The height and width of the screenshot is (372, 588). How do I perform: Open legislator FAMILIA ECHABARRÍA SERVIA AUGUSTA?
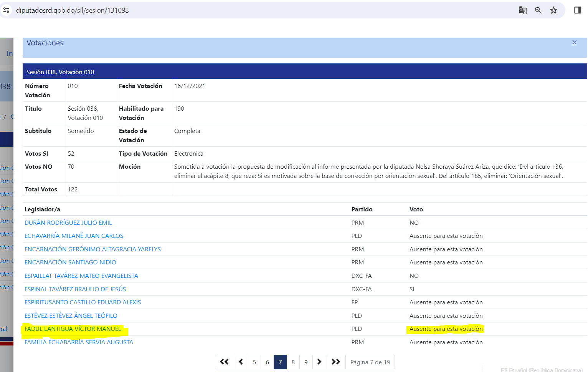(79, 342)
